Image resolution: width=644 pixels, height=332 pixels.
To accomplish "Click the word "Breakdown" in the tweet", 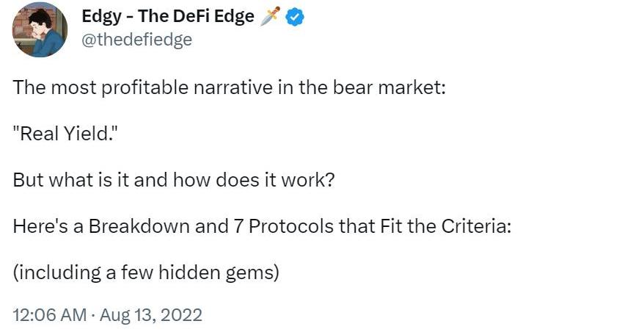I will click(x=131, y=226).
